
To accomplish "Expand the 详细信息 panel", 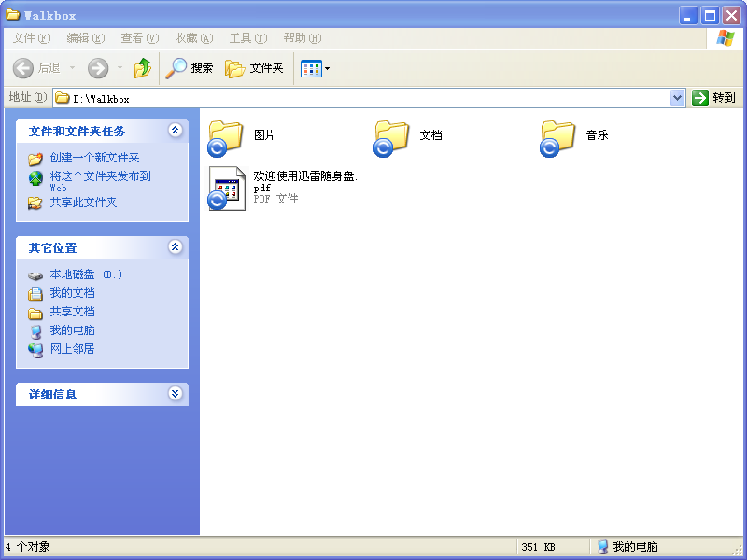I will tap(176, 393).
